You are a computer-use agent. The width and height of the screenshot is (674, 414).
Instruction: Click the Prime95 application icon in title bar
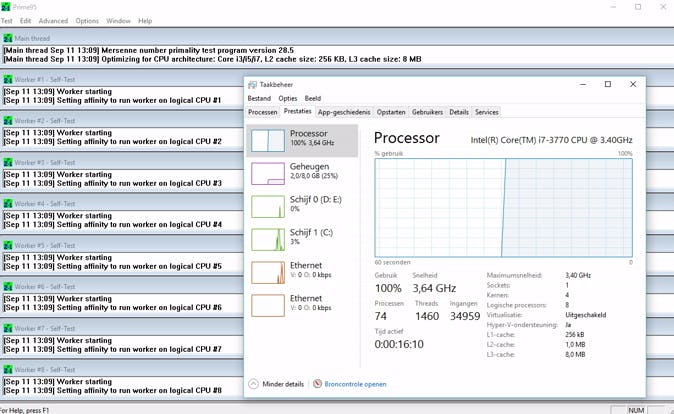(x=6, y=7)
